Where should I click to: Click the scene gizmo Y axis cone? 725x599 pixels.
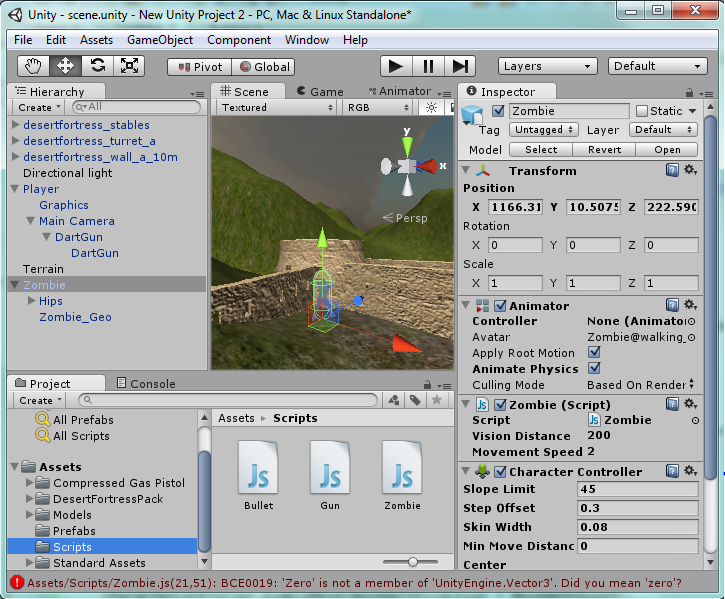407,146
